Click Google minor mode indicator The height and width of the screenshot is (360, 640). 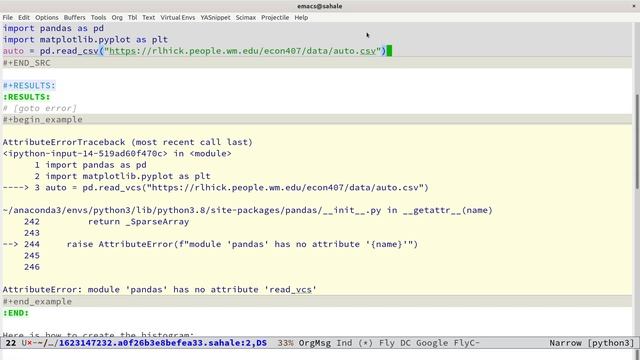click(432, 343)
